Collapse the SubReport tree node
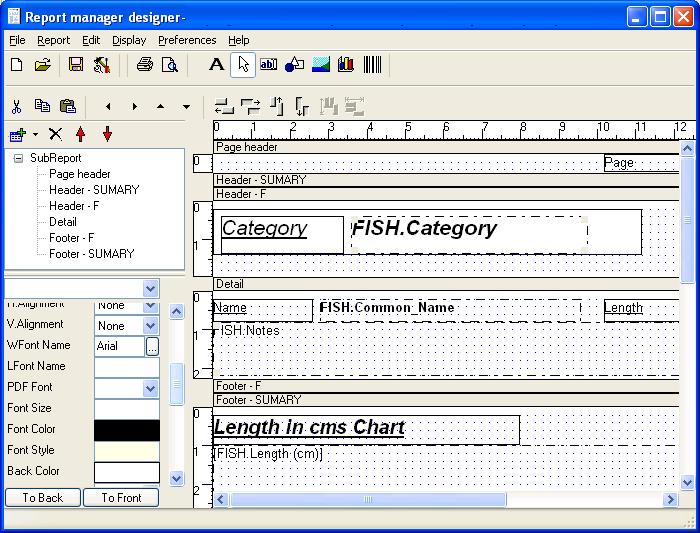The height and width of the screenshot is (533, 700). (x=18, y=158)
